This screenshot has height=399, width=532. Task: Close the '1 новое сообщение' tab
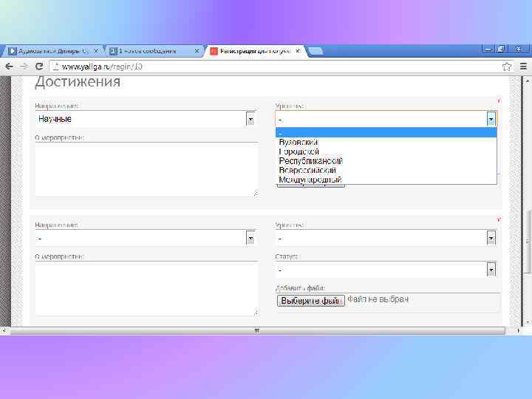click(x=197, y=51)
